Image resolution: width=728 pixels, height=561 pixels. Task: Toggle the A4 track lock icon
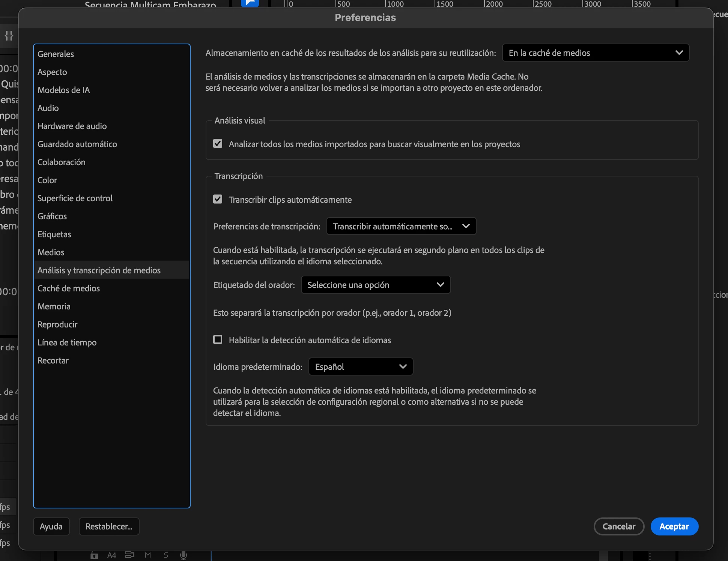[94, 555]
